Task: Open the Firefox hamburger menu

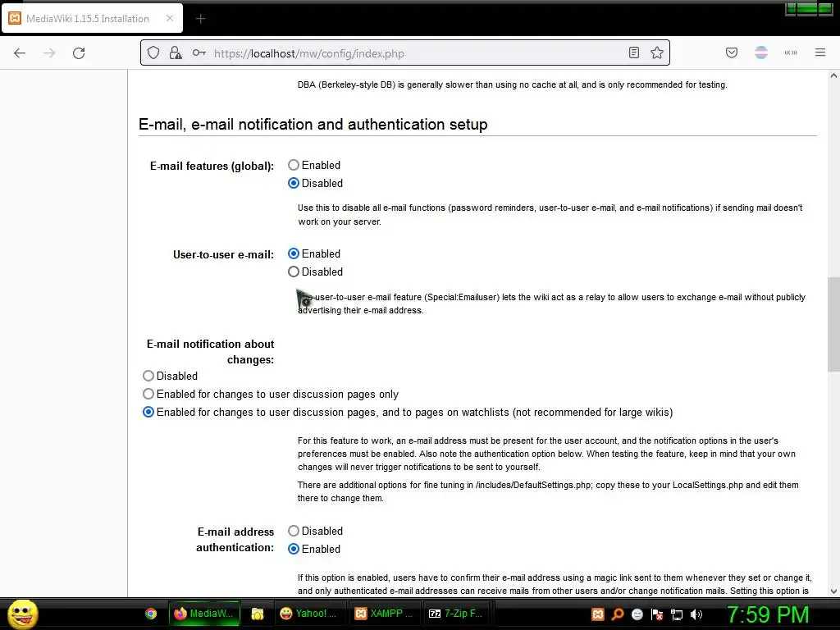Action: pyautogui.click(x=820, y=52)
